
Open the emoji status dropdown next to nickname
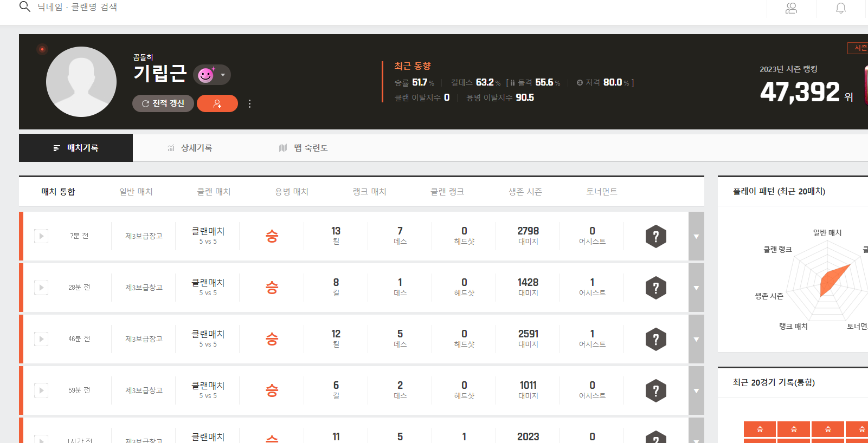[x=212, y=75]
